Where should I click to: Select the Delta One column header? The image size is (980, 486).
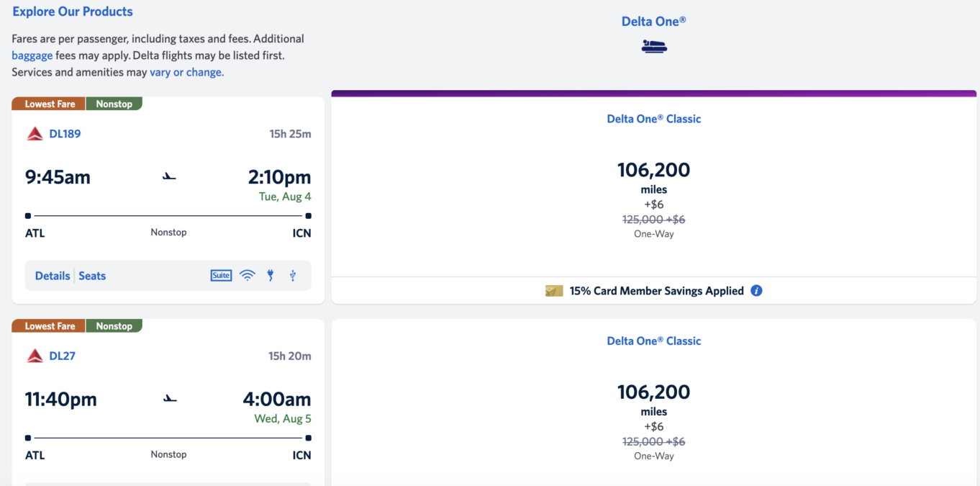pyautogui.click(x=653, y=22)
